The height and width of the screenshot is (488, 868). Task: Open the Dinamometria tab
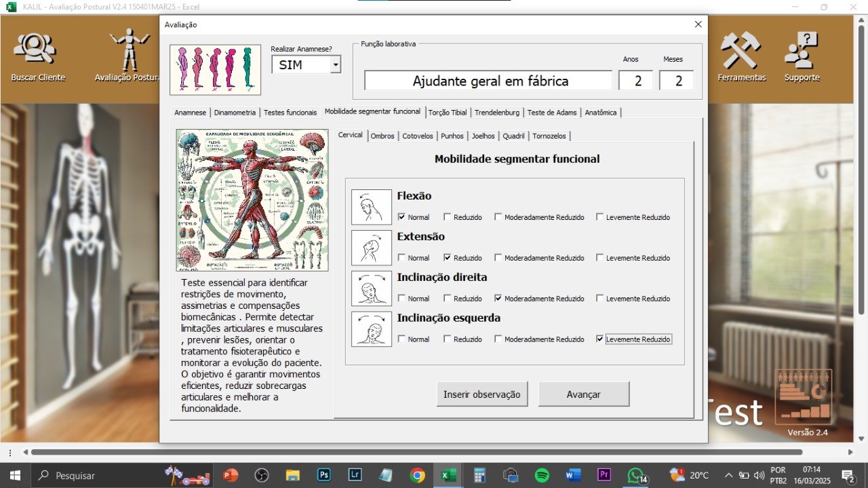point(235,113)
